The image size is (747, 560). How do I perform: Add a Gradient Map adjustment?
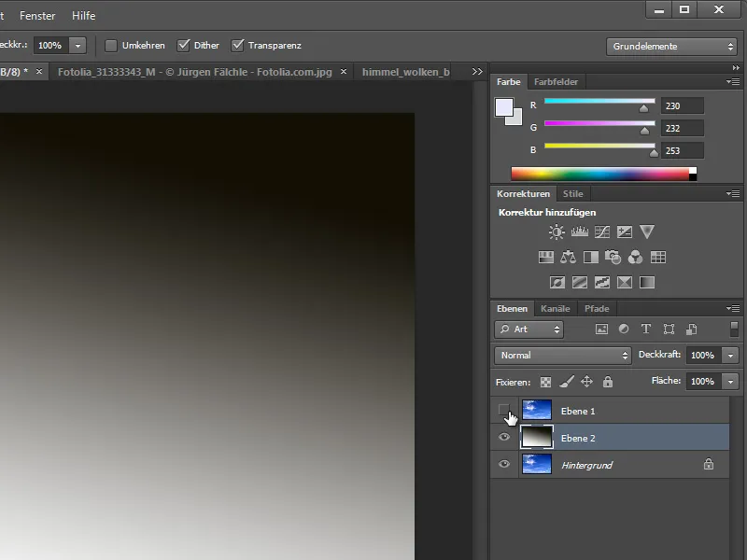click(x=646, y=283)
